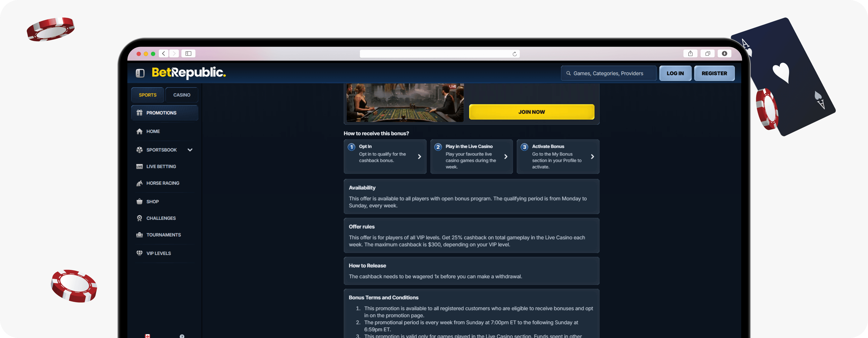Focus the Games, Categories, Providers search field
Screen dimensions: 868x338
tap(608, 73)
